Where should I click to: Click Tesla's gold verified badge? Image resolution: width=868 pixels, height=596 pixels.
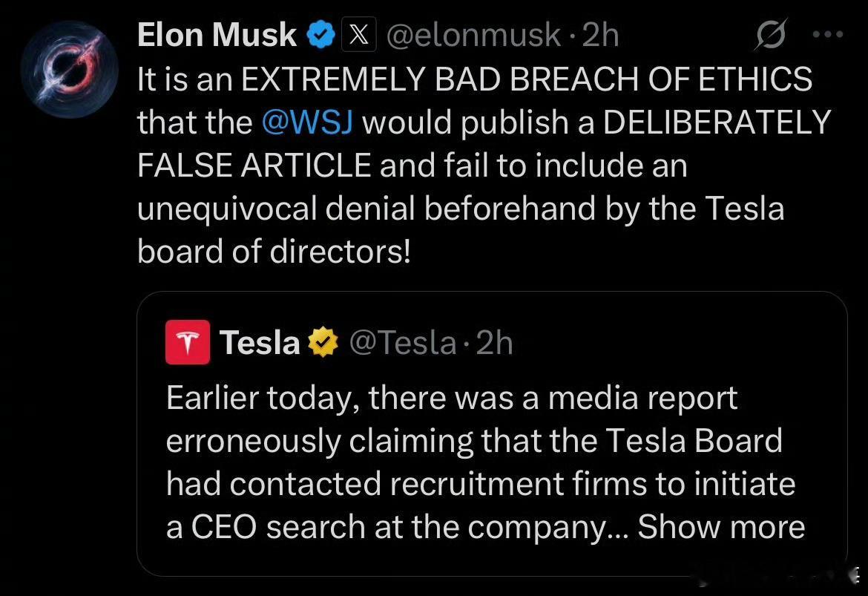click(x=323, y=342)
